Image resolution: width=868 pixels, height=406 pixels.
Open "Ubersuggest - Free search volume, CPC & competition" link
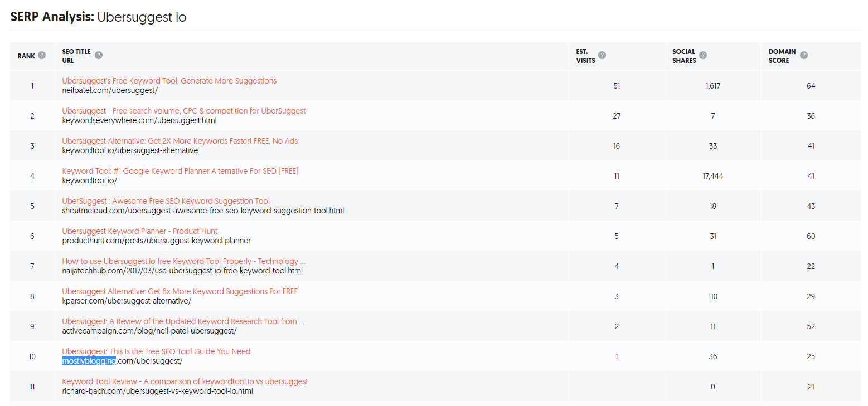pyautogui.click(x=184, y=111)
